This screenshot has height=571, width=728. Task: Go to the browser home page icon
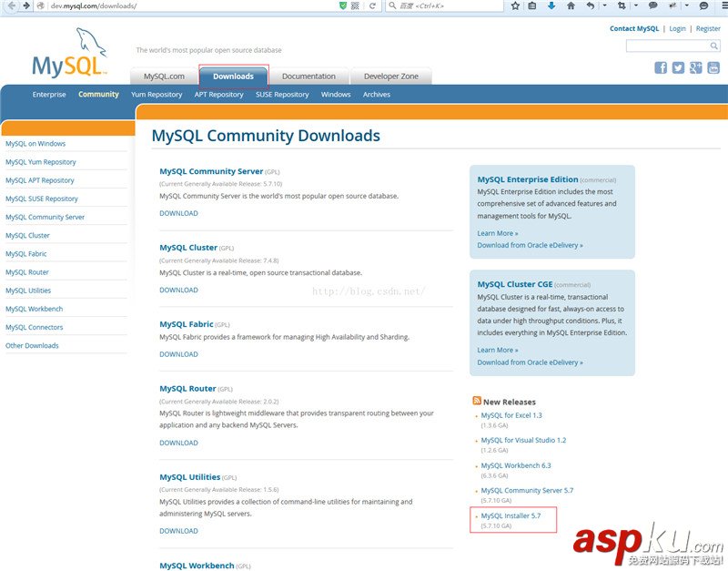tap(571, 5)
